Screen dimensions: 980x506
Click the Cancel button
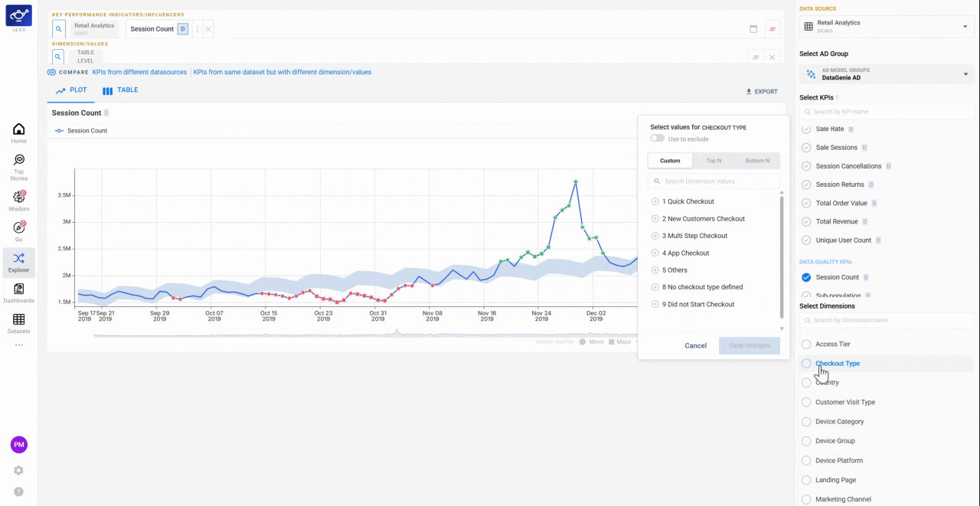tap(695, 345)
